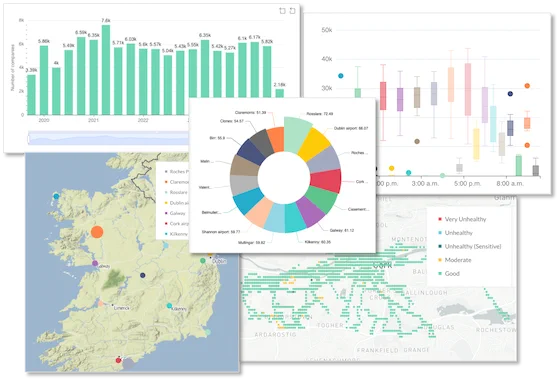Click the purple Galway donut slice
This screenshot has height=380, width=560.
pos(312,212)
